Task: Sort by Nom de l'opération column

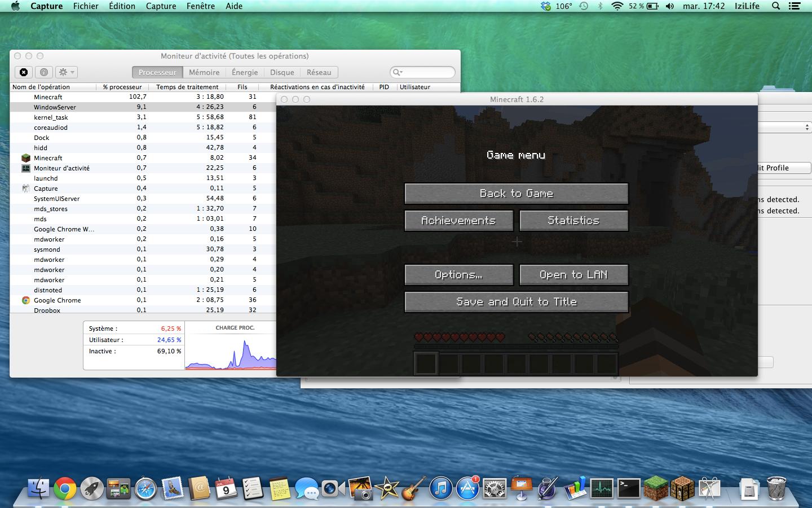Action: pyautogui.click(x=54, y=87)
